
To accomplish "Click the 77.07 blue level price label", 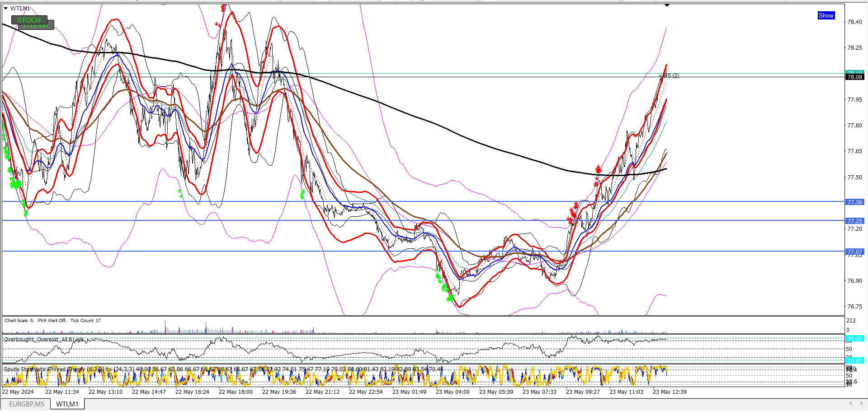I will (x=854, y=252).
